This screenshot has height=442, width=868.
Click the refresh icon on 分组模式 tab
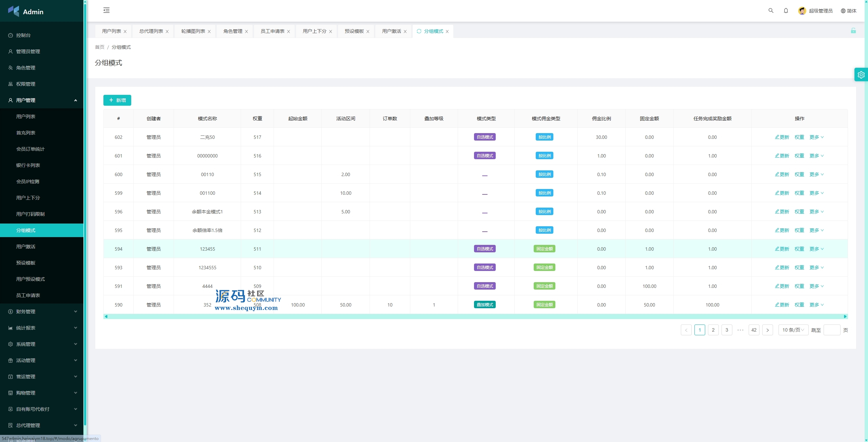tap(419, 31)
